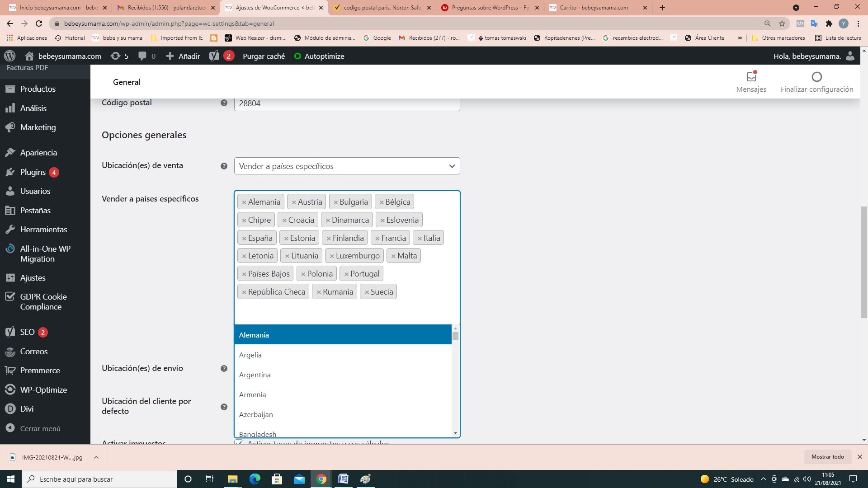868x488 pixels.
Task: Open Autoptimize in admin bar
Action: click(x=319, y=56)
